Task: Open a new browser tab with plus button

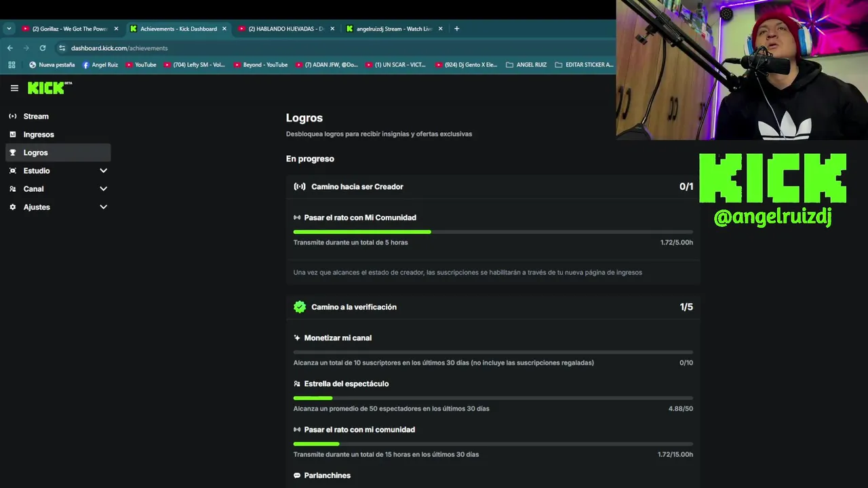Action: click(456, 28)
